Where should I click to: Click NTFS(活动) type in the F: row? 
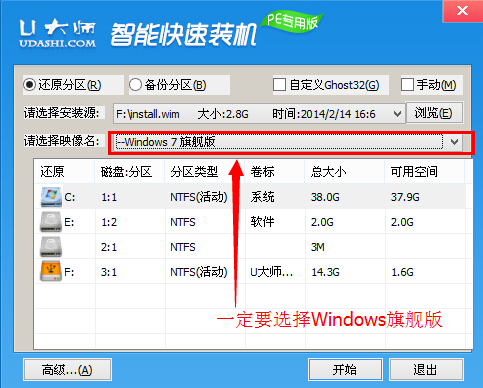coord(199,272)
